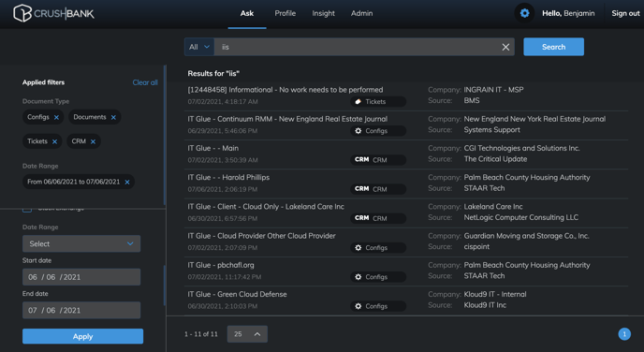This screenshot has height=352, width=644.
Task: Click company CGI Technologies and Solutions Inc.
Action: (x=522, y=148)
